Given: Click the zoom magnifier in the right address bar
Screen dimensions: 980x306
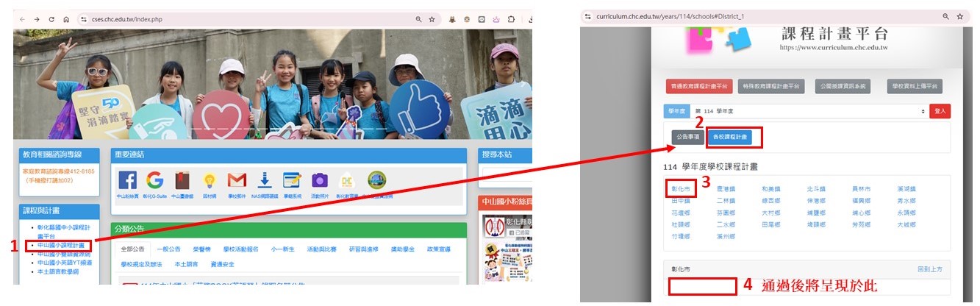Looking at the screenshot, I should (x=945, y=15).
